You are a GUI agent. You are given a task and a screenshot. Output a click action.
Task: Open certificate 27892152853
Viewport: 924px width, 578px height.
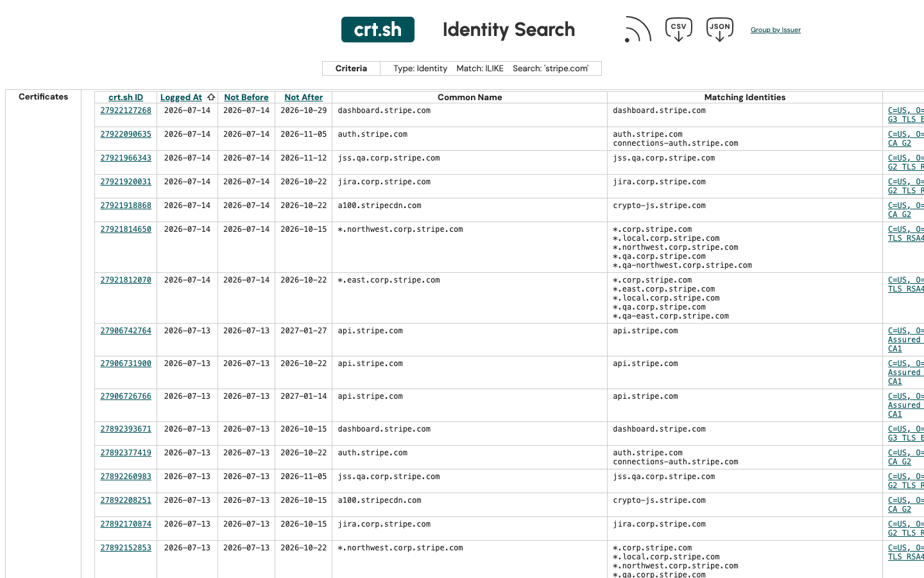point(126,548)
